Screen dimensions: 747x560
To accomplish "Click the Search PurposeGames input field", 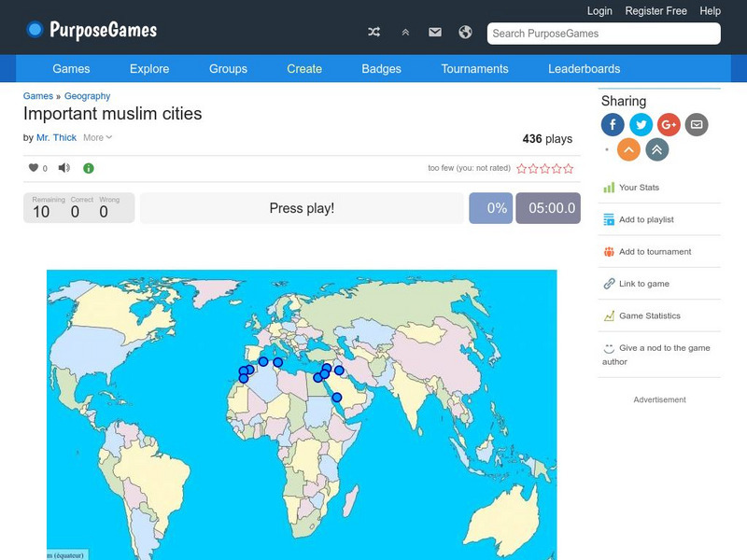I will coord(603,34).
